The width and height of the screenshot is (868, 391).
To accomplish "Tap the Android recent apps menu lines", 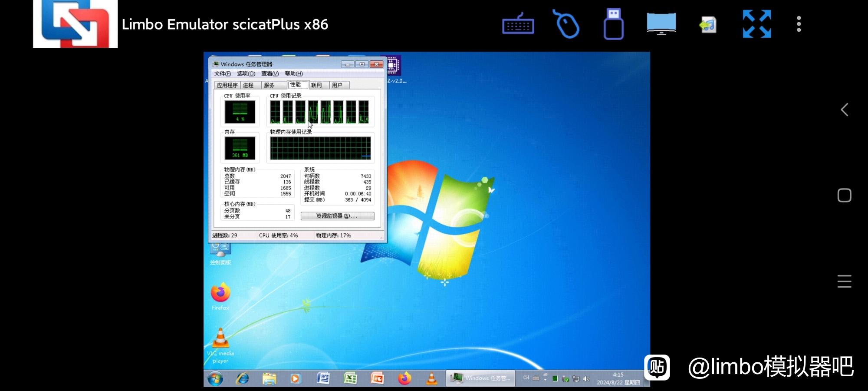I will 844,281.
